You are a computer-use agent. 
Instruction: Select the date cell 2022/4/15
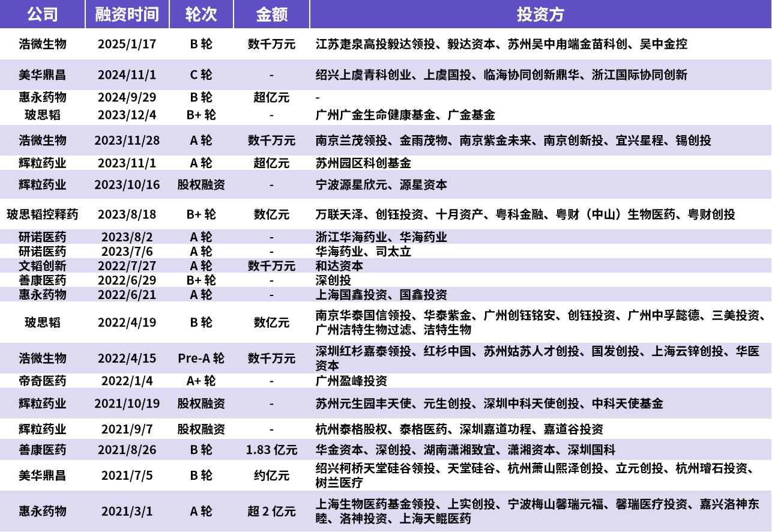[x=127, y=358]
